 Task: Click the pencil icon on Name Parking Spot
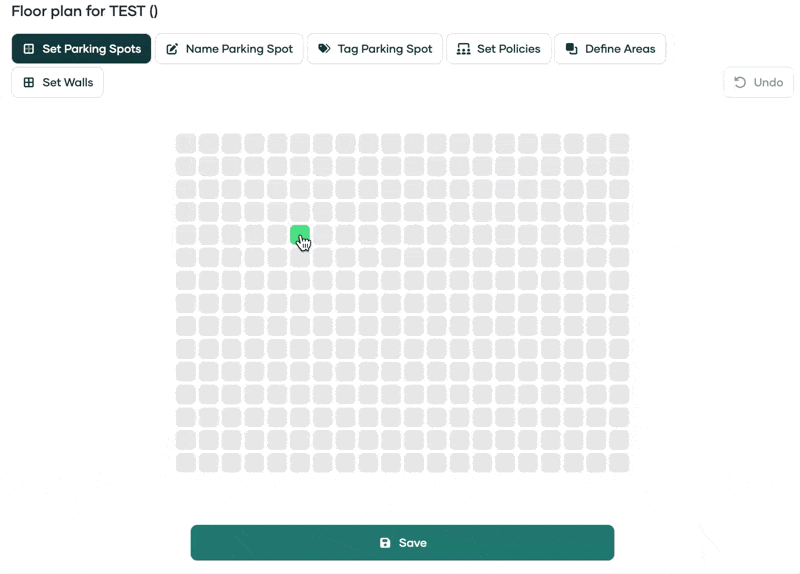pos(172,49)
